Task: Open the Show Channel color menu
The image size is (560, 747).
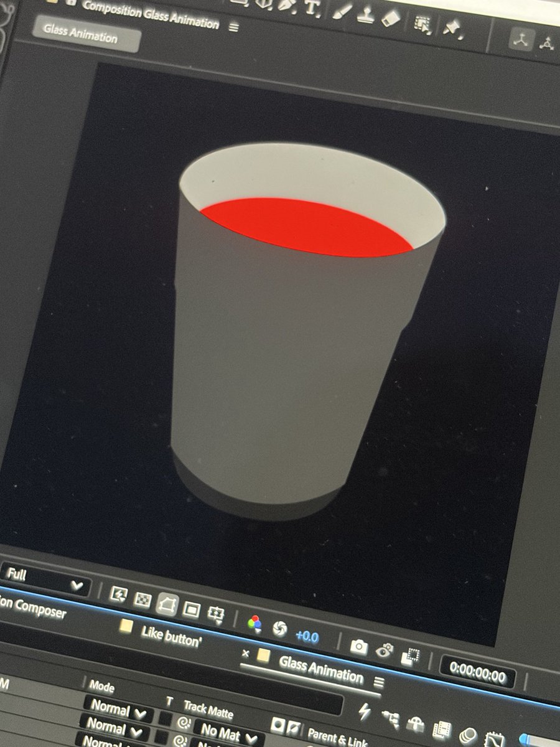Action: pyautogui.click(x=254, y=623)
